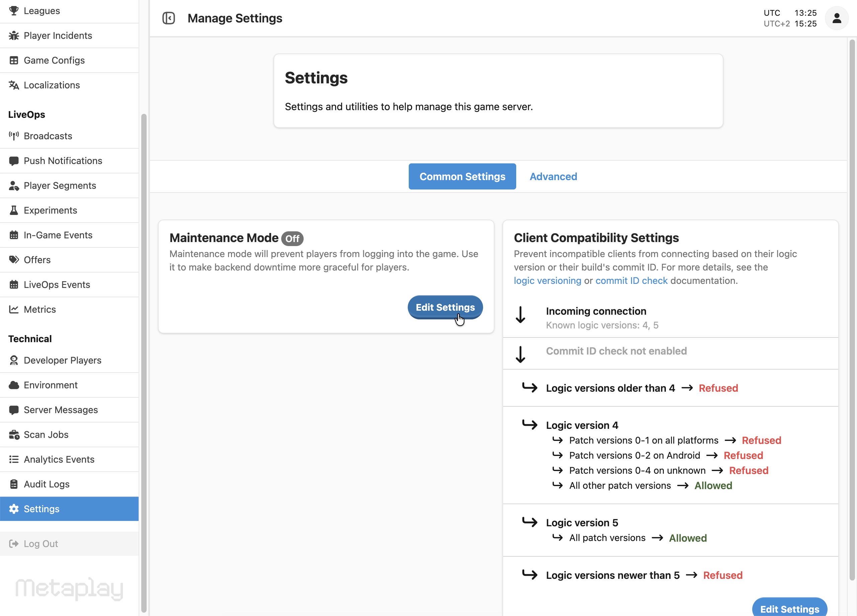Open the user account avatar menu
The width and height of the screenshot is (857, 616).
[836, 18]
